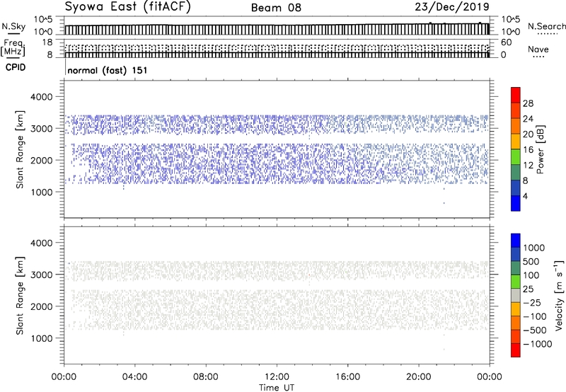Pick the bright blue power segment below 4
This screenshot has width=566, height=392.
[516, 203]
